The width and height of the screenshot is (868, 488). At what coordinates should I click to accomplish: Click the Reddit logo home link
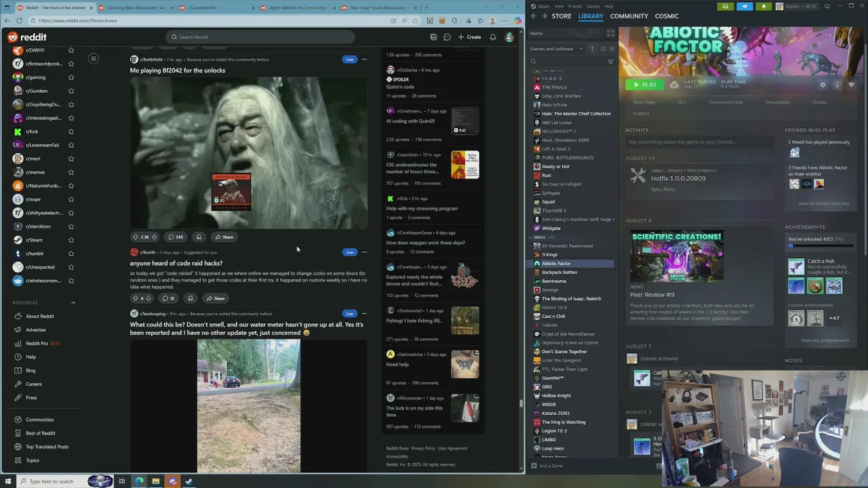(x=27, y=37)
